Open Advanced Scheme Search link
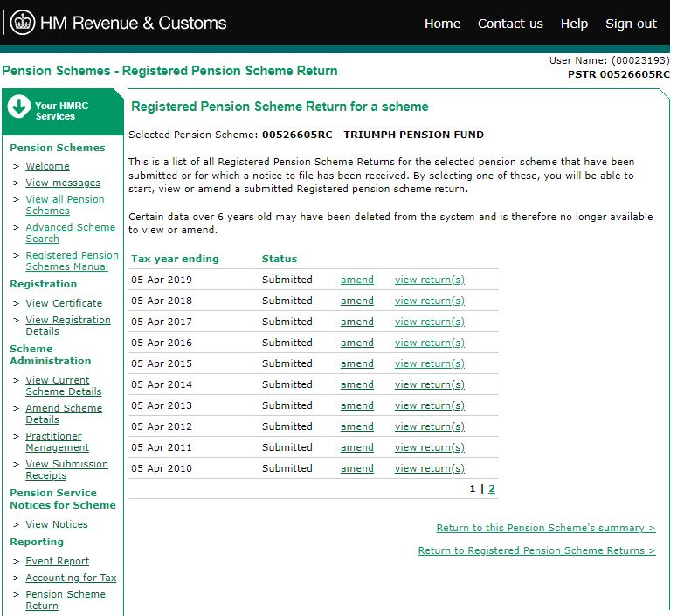The height and width of the screenshot is (616, 691). 71,232
